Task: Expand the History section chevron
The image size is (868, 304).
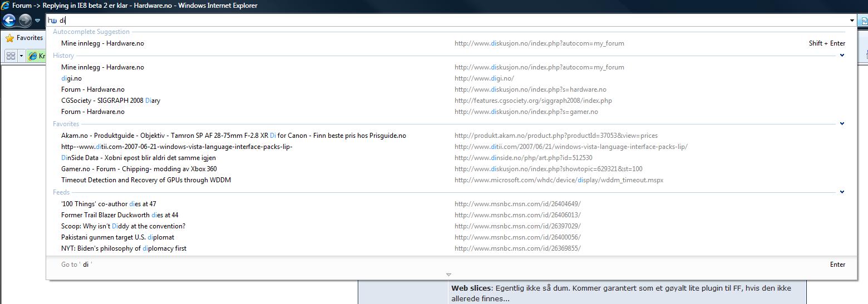Action: coord(842,56)
